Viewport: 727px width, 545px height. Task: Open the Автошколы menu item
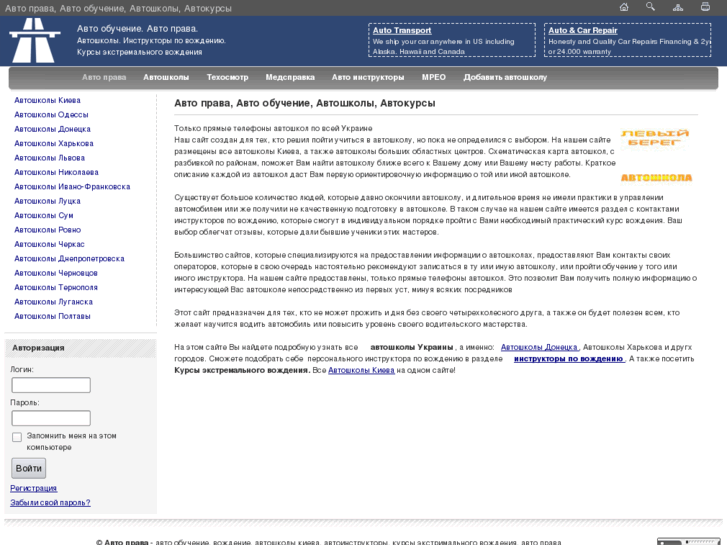point(166,77)
